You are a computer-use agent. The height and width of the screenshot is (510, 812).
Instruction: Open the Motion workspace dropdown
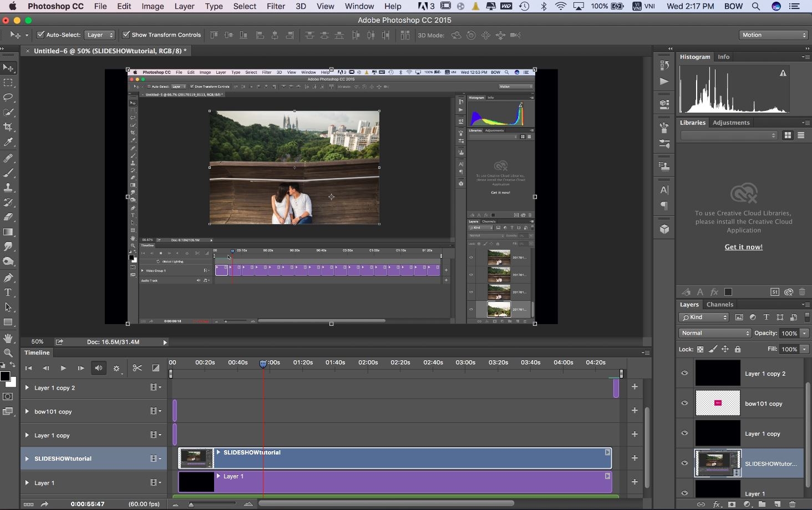[773, 35]
